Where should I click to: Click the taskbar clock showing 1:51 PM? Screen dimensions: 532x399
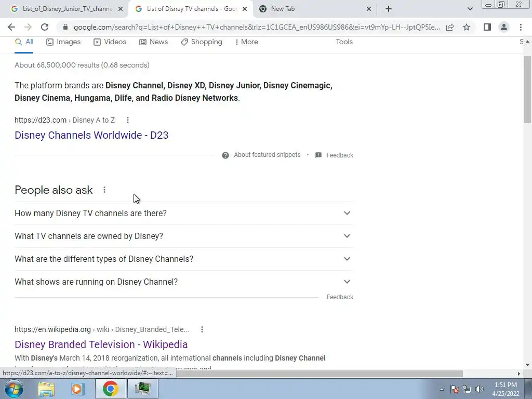coord(506,389)
